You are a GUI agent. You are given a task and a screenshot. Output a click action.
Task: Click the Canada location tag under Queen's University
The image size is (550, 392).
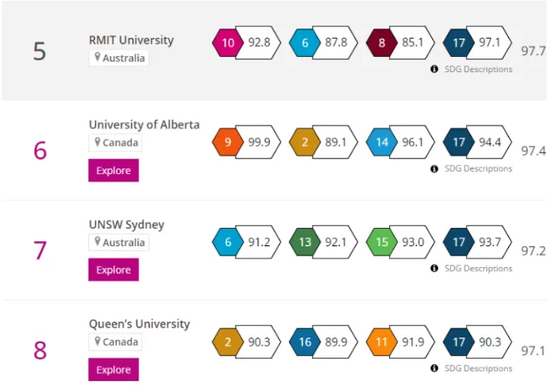(x=116, y=342)
